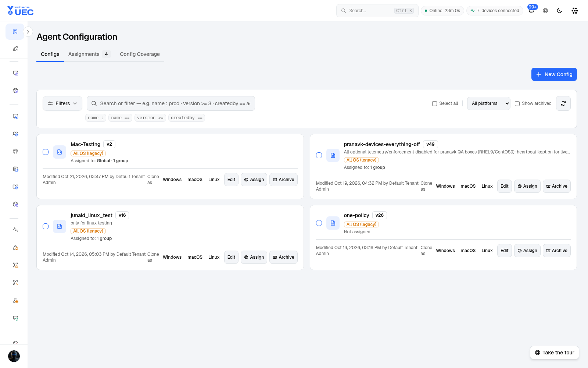The height and width of the screenshot is (368, 588).
Task: Enable the Select all checkbox
Action: (434, 103)
